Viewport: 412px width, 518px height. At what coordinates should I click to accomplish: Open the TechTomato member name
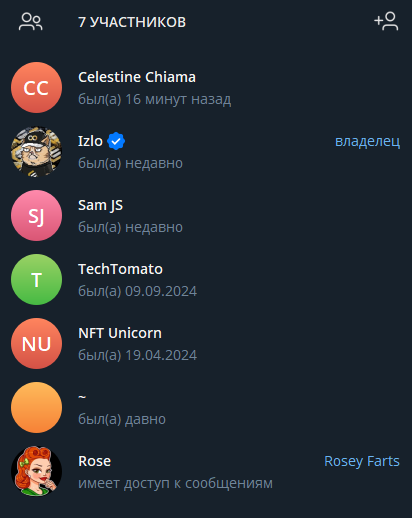tap(120, 269)
